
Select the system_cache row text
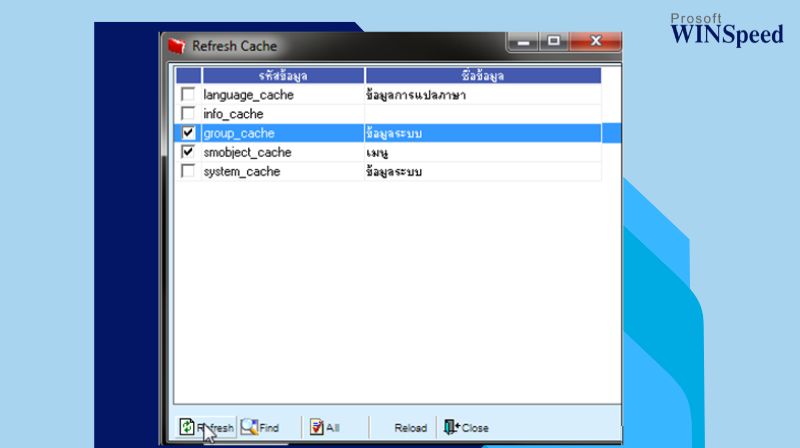point(242,171)
